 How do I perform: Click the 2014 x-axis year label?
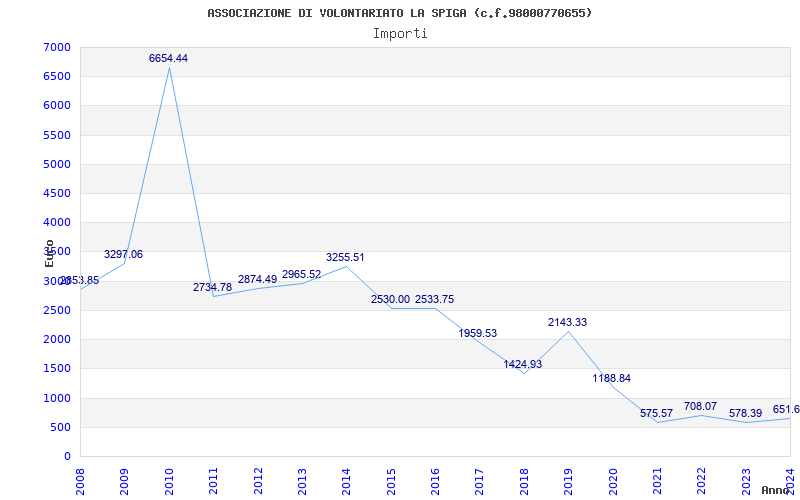pyautogui.click(x=346, y=482)
